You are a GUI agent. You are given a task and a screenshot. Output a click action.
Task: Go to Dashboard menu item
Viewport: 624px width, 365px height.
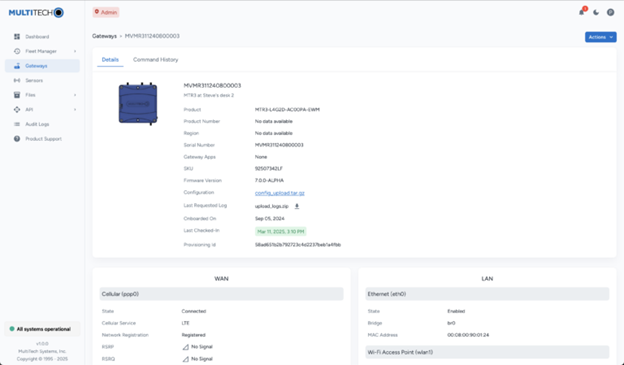point(42,37)
